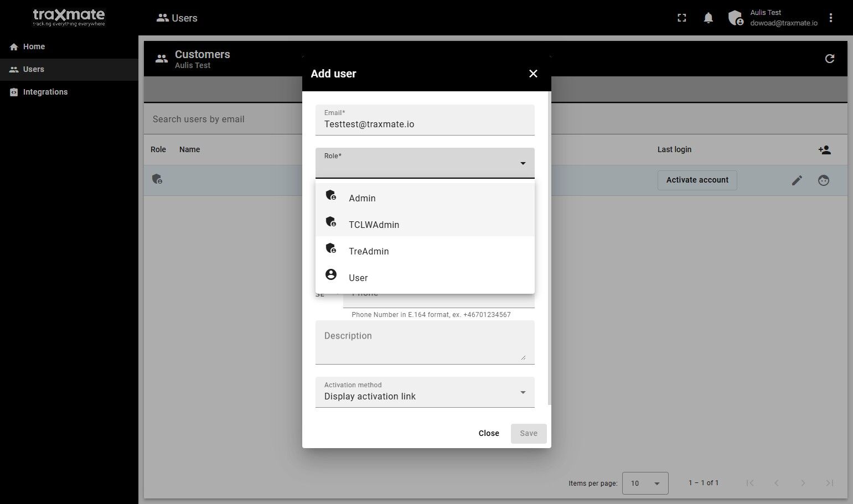Toggle fullscreen mode icon
The image size is (853, 504).
[682, 18]
